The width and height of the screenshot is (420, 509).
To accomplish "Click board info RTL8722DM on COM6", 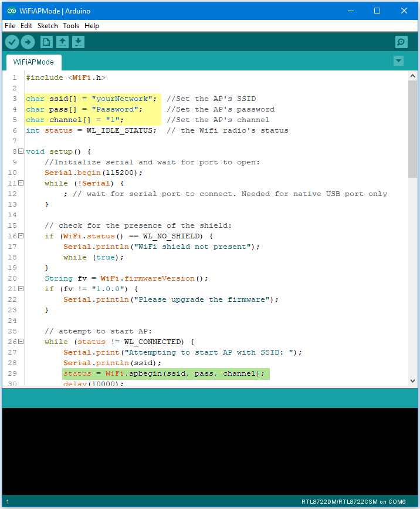I will click(x=353, y=501).
